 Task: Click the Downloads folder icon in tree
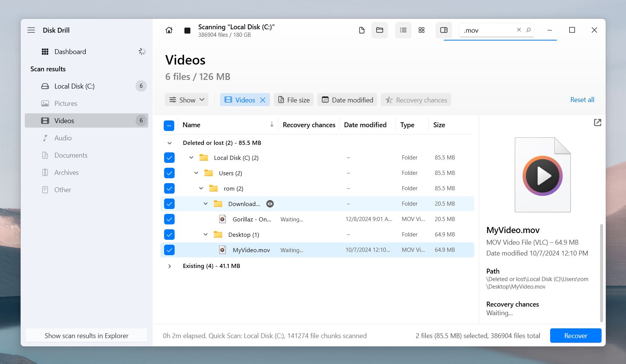tap(218, 204)
